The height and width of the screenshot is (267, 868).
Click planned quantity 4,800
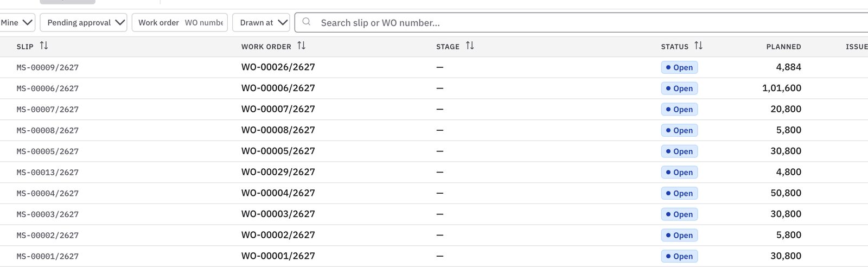[788, 172]
